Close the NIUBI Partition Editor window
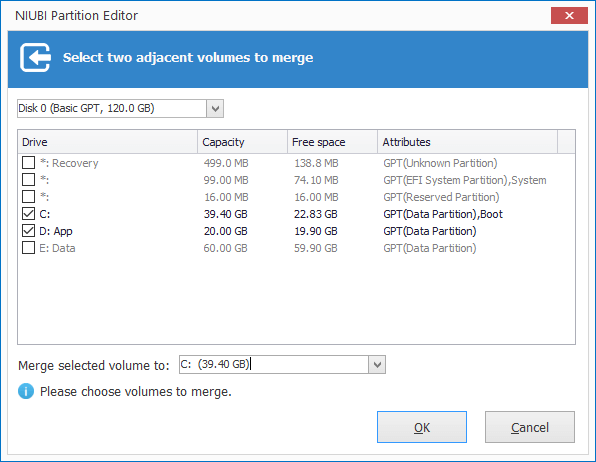The height and width of the screenshot is (462, 596). (x=569, y=16)
